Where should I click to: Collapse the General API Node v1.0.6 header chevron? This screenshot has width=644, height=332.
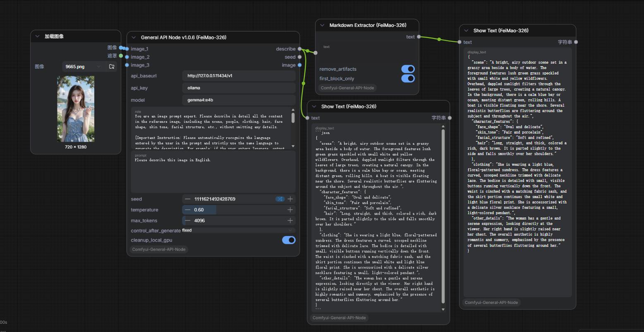(x=134, y=37)
